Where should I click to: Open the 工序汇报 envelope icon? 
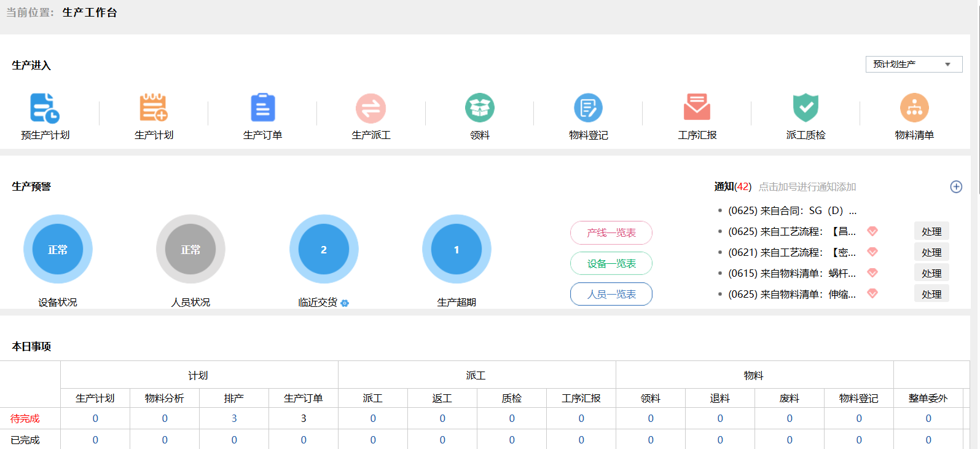pyautogui.click(x=697, y=108)
